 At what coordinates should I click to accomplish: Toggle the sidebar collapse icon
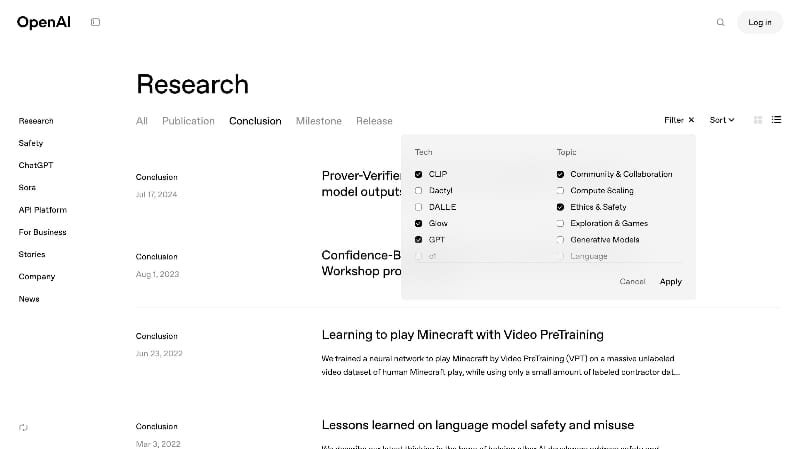pos(95,22)
